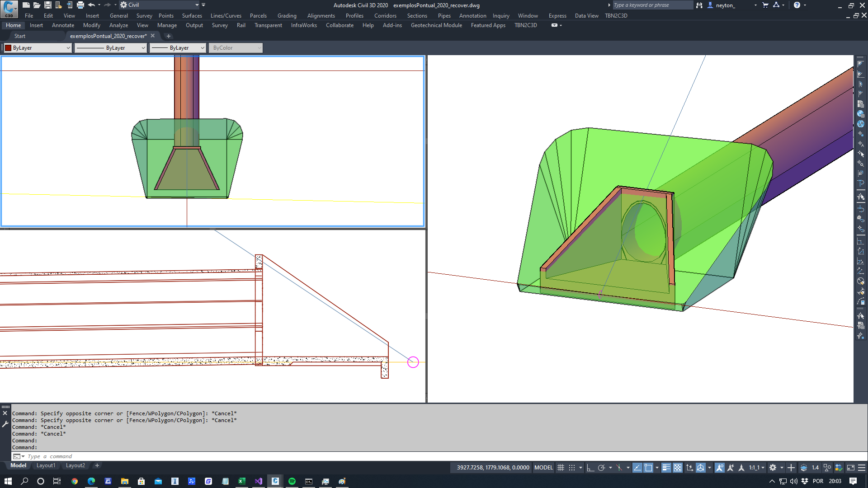Click the status bar Customization hamburger icon
This screenshot has width=868, height=488.
(x=862, y=468)
